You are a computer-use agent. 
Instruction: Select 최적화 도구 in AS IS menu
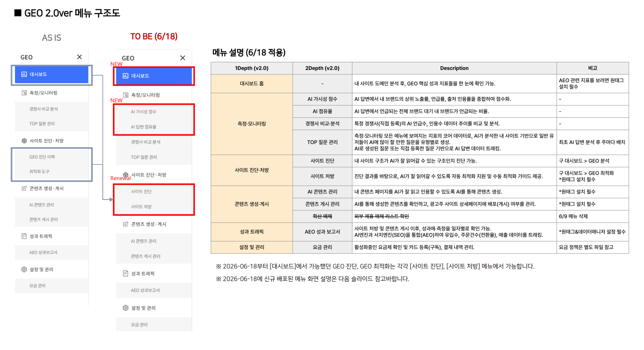39,172
